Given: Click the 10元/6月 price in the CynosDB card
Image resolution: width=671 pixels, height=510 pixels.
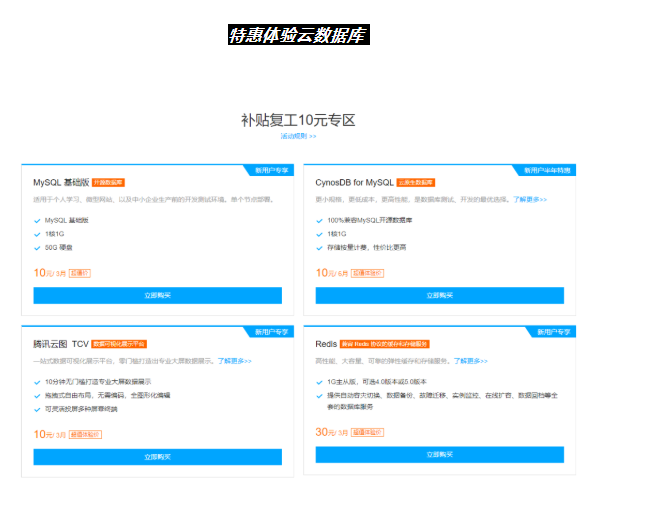Looking at the screenshot, I should (x=332, y=273).
